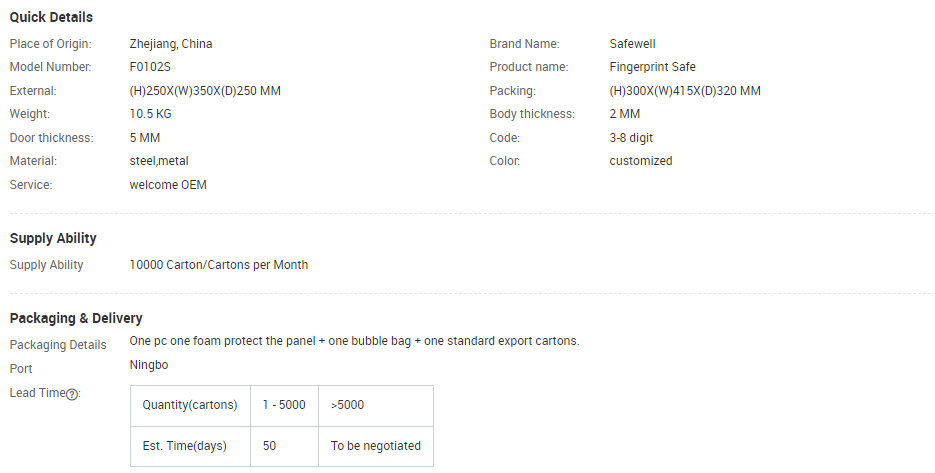Click the Lead Time help question-mark icon
This screenshot has width=935, height=473.
[x=72, y=394]
